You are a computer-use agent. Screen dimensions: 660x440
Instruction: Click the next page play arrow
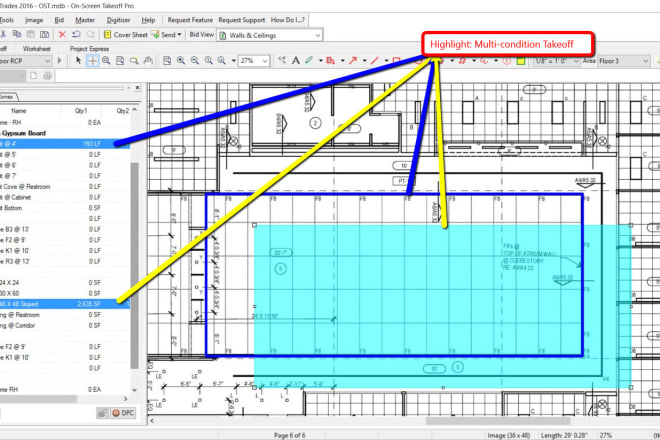[x=59, y=61]
